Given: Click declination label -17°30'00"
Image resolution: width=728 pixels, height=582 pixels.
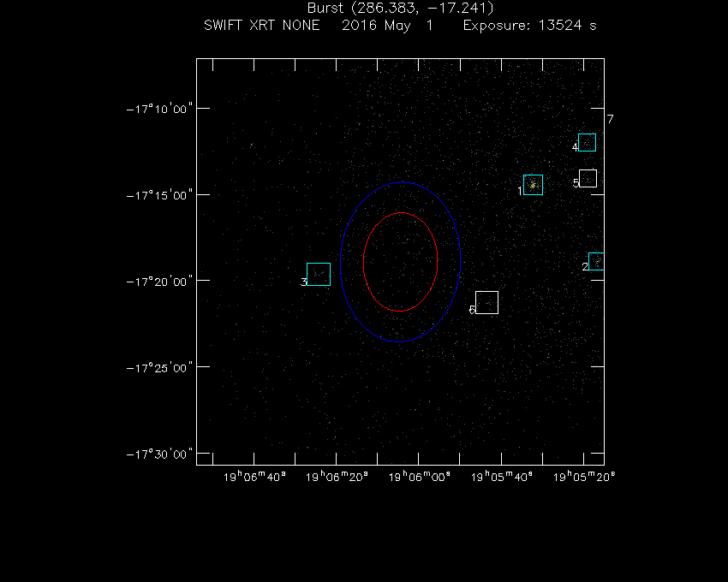Looking at the screenshot, I should coord(159,454).
